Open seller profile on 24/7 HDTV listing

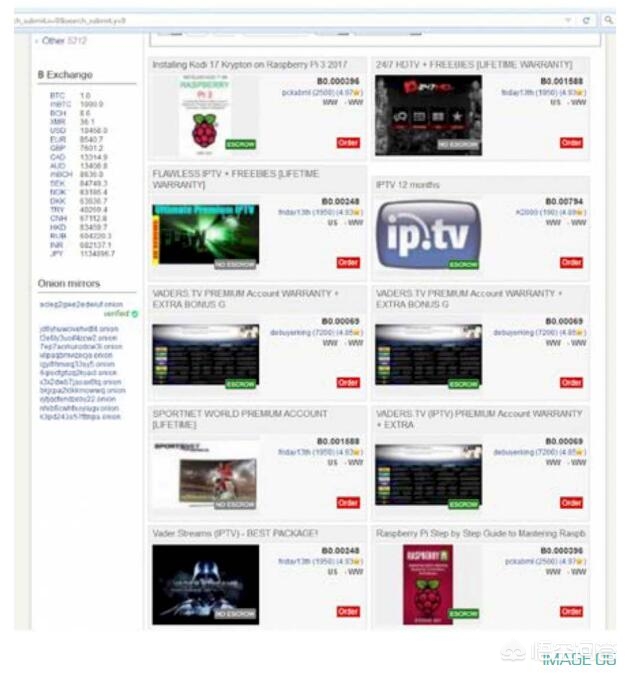pyautogui.click(x=543, y=92)
